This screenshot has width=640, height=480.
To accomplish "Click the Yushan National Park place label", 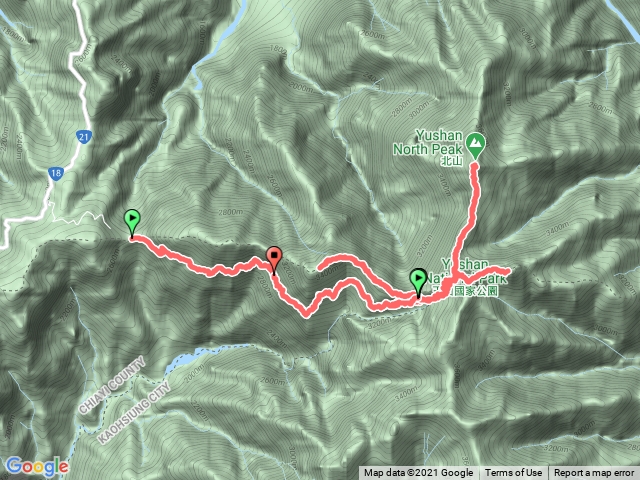I will (x=473, y=272).
